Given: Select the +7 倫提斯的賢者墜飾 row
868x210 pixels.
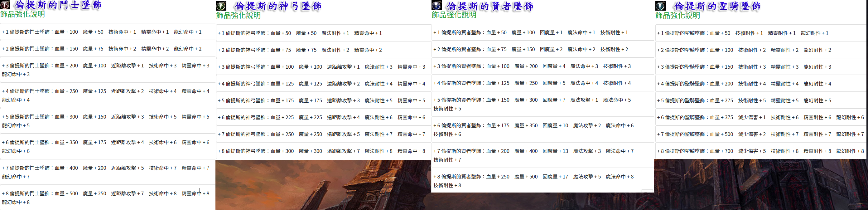Looking at the screenshot, I should (543, 155).
